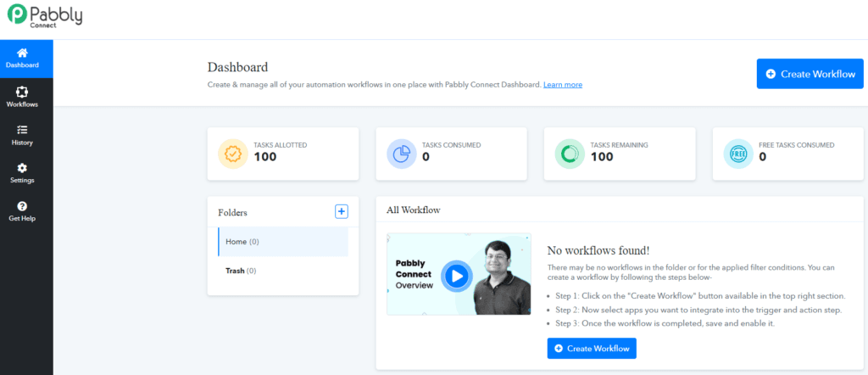This screenshot has width=868, height=375.
Task: Click the 'TASKS ALLOTTED' label
Action: coord(280,145)
